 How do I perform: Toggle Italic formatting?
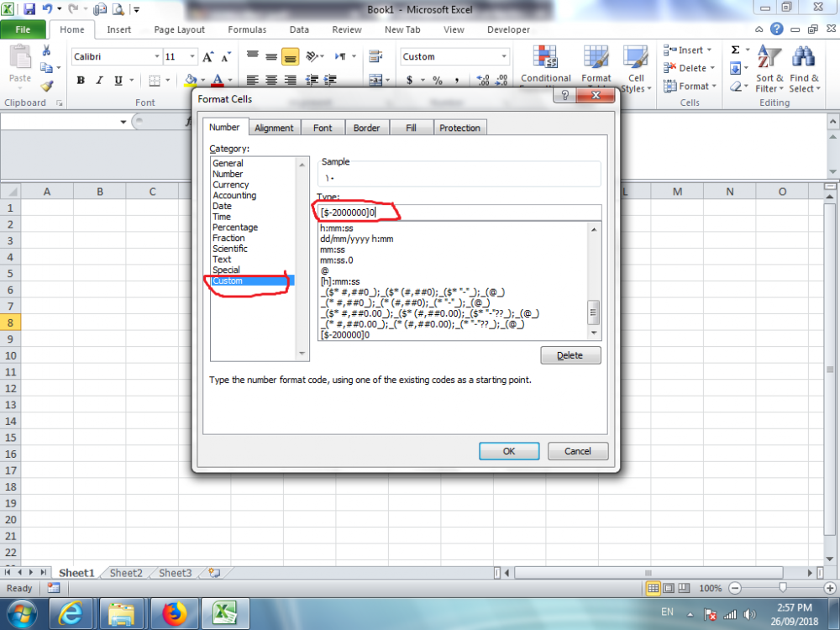click(x=99, y=81)
